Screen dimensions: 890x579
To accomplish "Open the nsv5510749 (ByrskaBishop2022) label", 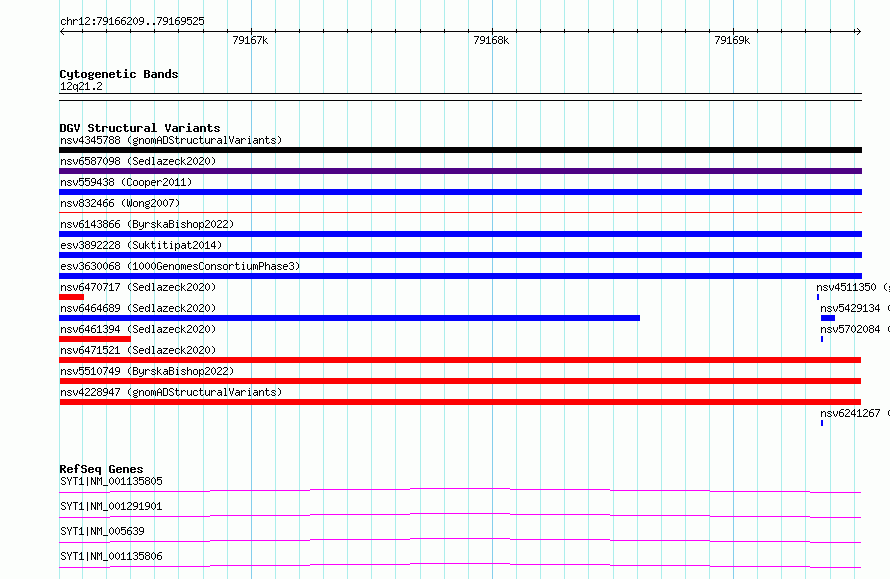I will pyautogui.click(x=147, y=371).
